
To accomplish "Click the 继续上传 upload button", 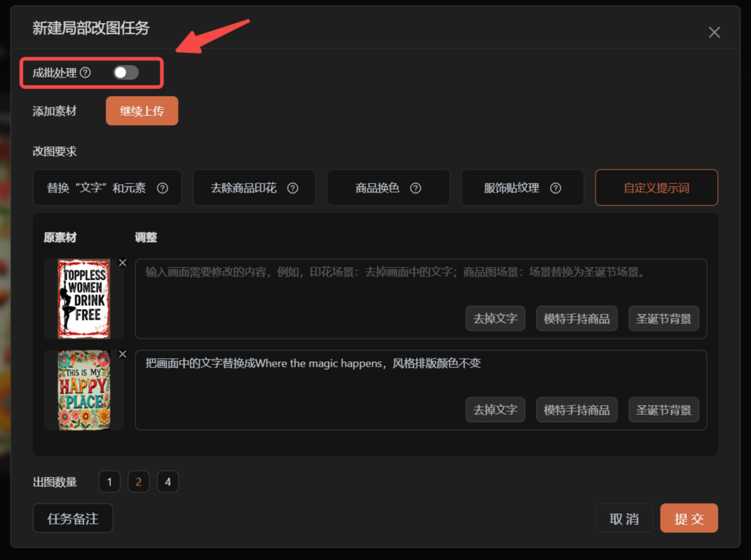I will coord(142,111).
